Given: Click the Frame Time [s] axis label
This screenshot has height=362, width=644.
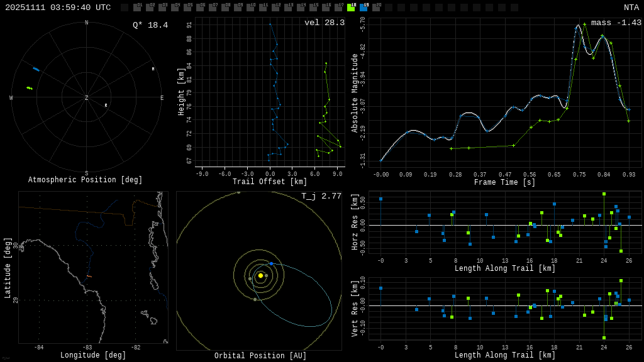Looking at the screenshot, I should (x=505, y=182).
